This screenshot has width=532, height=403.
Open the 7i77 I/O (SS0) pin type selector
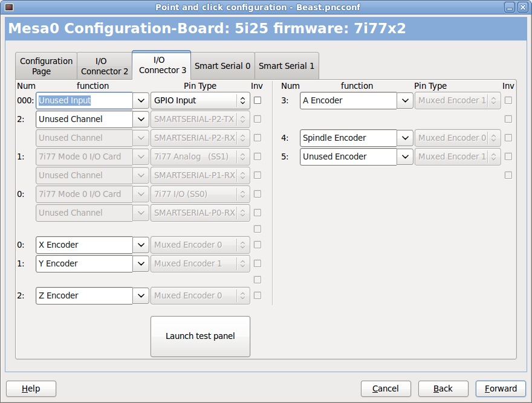tap(200, 194)
